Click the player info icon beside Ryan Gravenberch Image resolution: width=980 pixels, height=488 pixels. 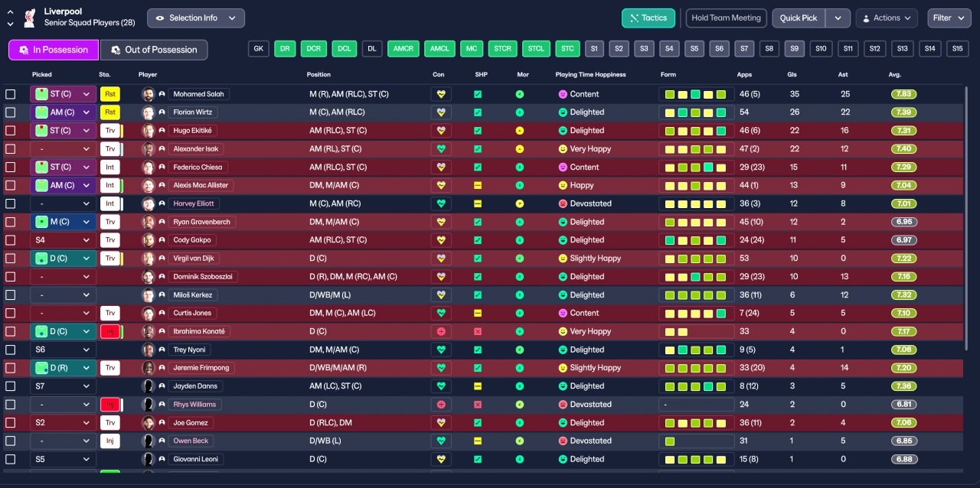click(x=162, y=222)
